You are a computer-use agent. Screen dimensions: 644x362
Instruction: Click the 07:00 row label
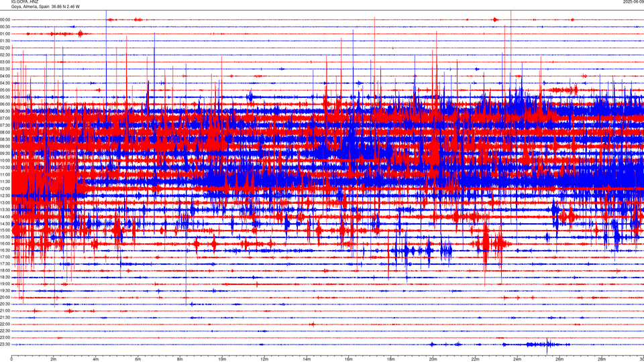(5, 118)
